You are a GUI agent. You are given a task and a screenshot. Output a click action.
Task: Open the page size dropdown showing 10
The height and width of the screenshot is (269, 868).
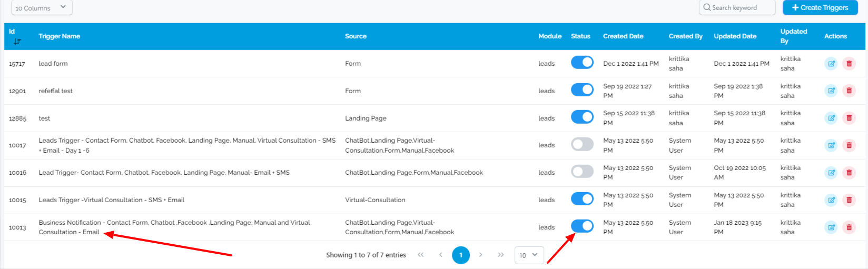tap(529, 255)
